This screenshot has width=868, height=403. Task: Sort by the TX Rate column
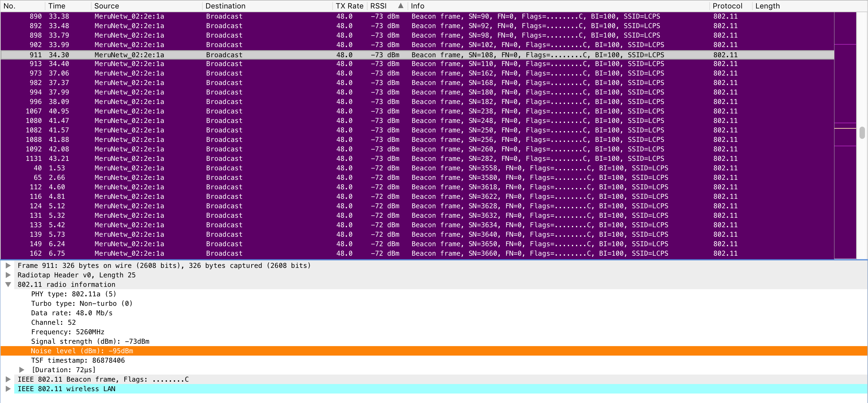click(x=349, y=6)
